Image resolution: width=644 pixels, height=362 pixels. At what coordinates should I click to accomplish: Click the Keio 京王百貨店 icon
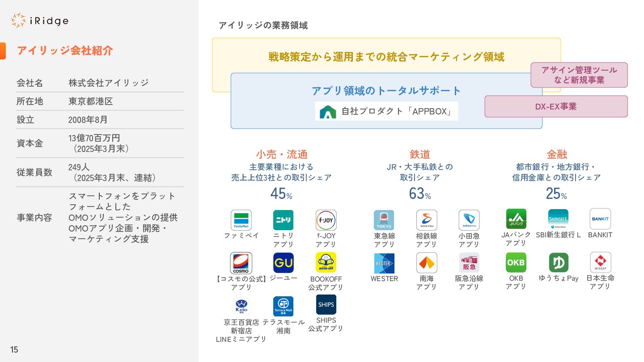[241, 307]
